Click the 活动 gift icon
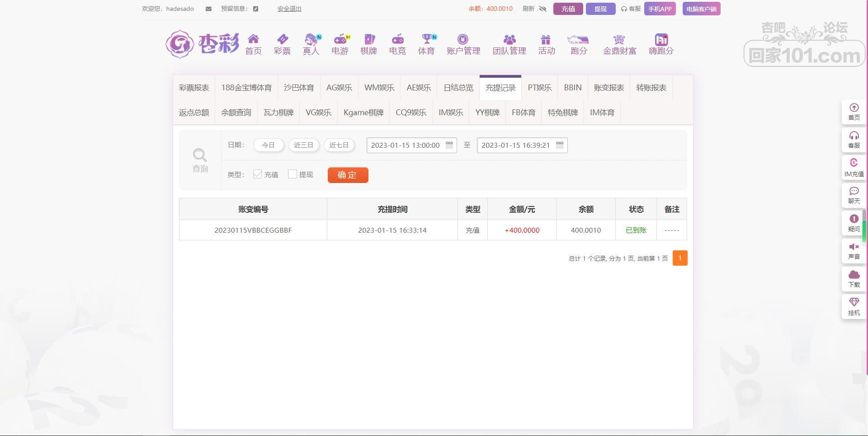This screenshot has width=868, height=436. [546, 39]
